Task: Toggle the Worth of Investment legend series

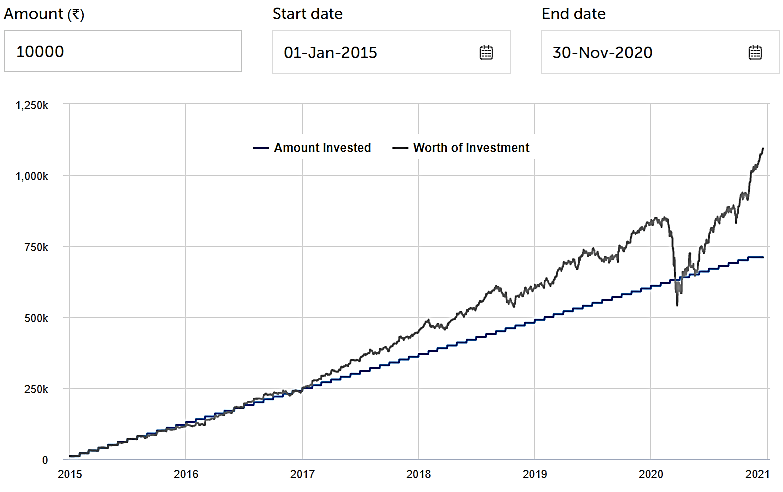Action: coord(473,148)
